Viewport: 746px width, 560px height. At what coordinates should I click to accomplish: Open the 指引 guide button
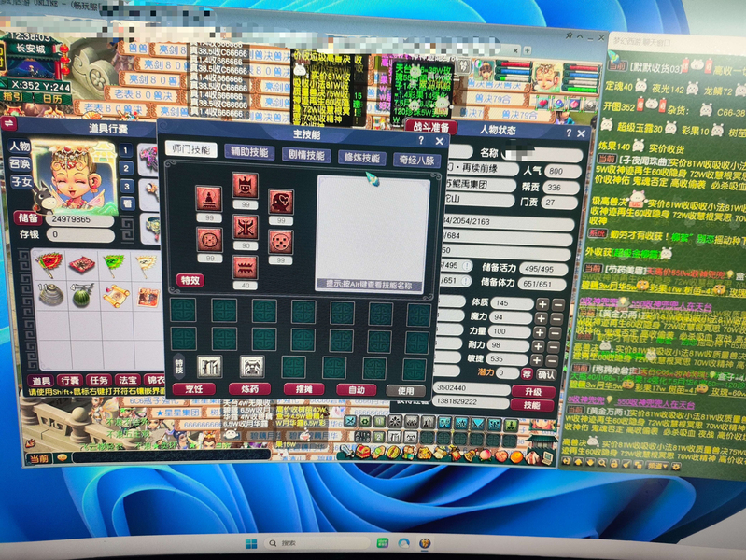(x=13, y=96)
